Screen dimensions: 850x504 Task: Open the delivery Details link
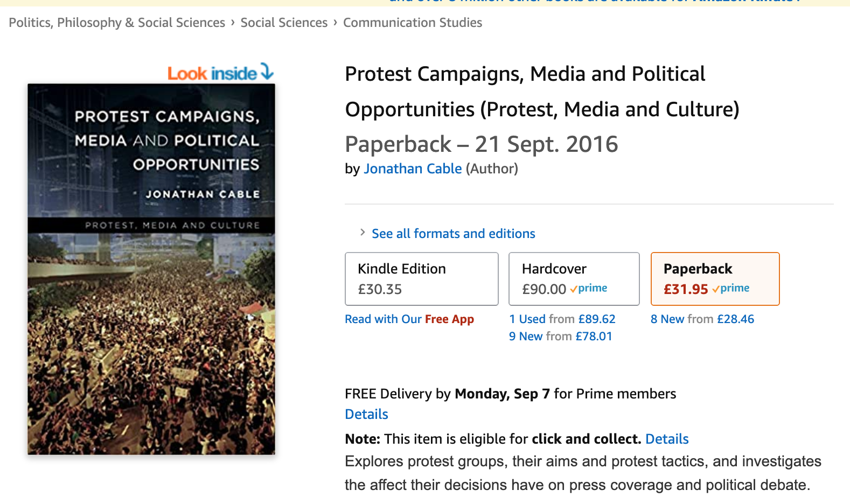(x=366, y=414)
